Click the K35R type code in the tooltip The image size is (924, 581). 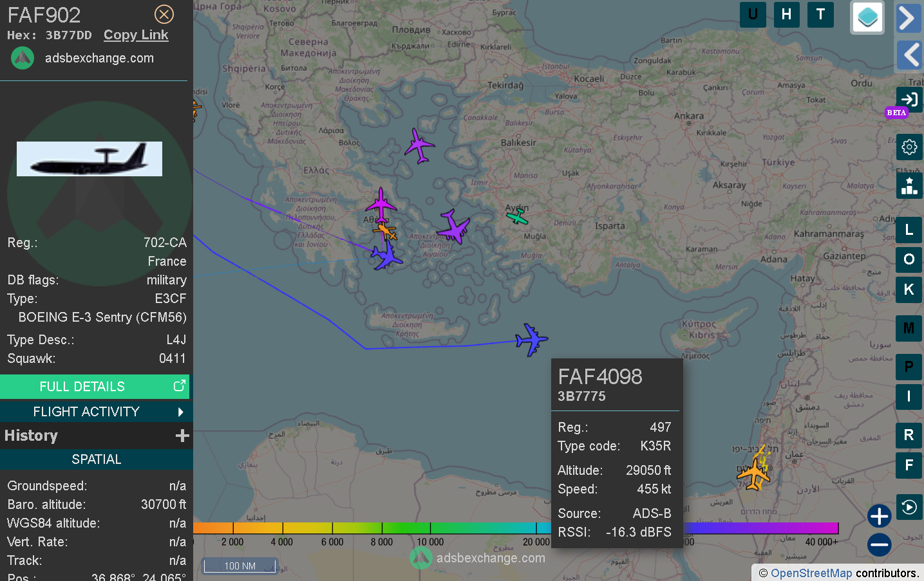click(655, 446)
